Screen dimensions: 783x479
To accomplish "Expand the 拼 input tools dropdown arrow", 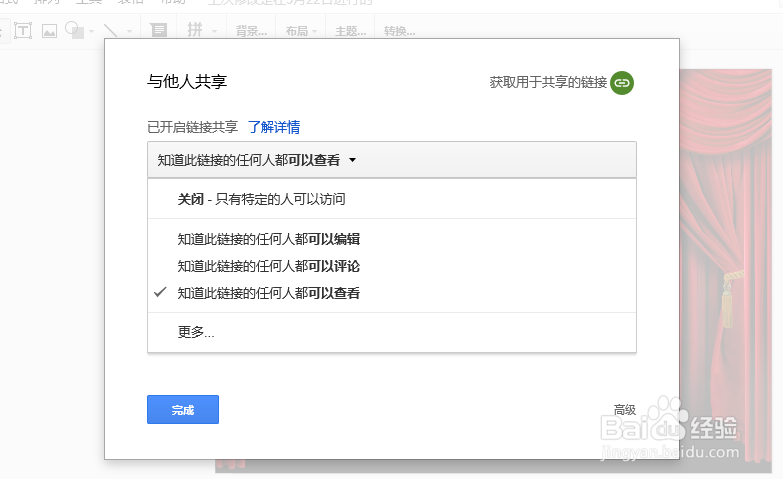I will pyautogui.click(x=214, y=31).
